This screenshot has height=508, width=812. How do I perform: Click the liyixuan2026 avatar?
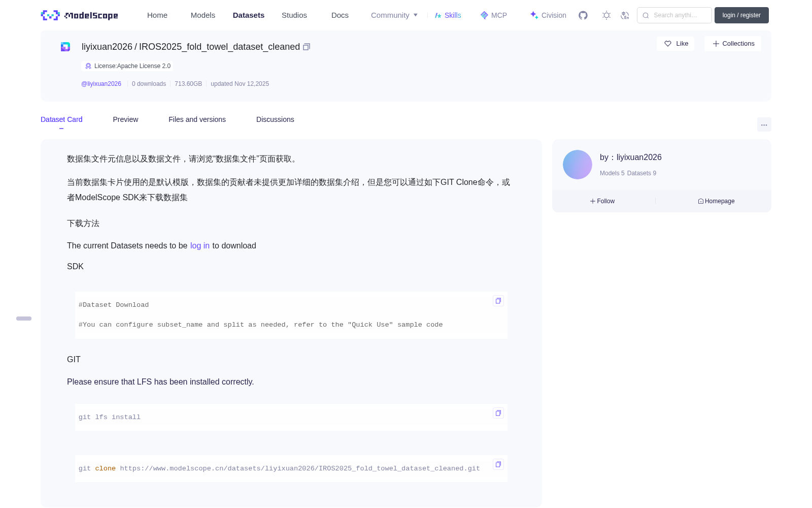click(x=578, y=165)
